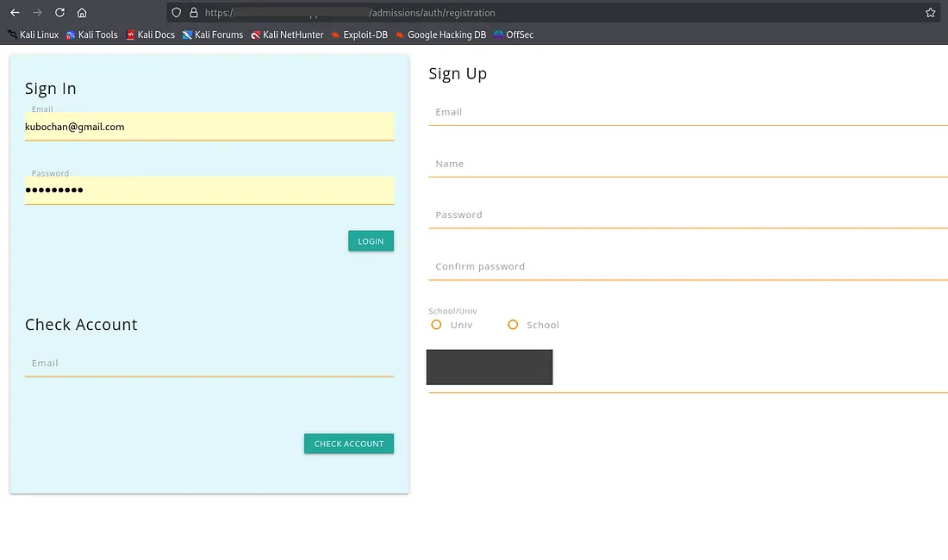The width and height of the screenshot is (948, 560).
Task: Select the School radio option
Action: 513,325
